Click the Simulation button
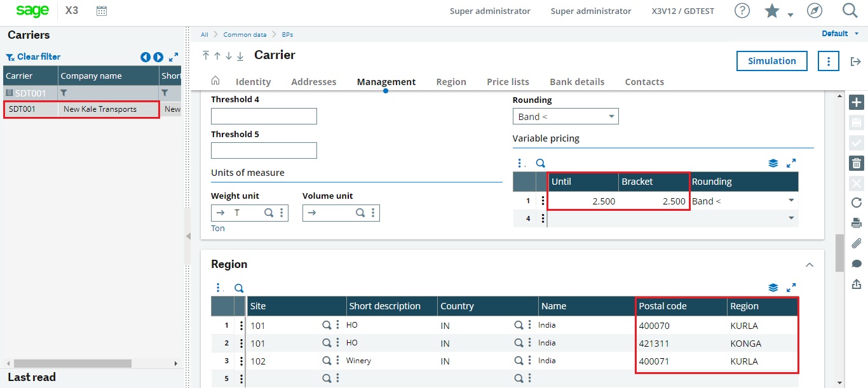The width and height of the screenshot is (868, 388). coord(771,61)
